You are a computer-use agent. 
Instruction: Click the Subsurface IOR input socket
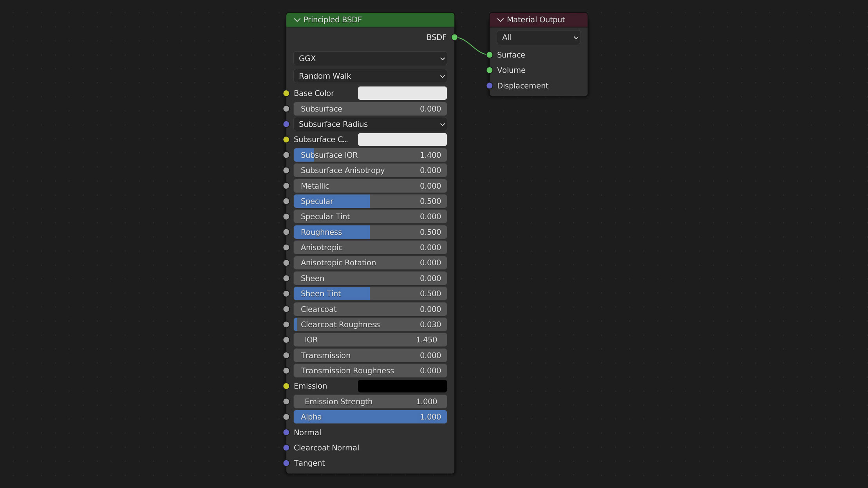pyautogui.click(x=286, y=155)
